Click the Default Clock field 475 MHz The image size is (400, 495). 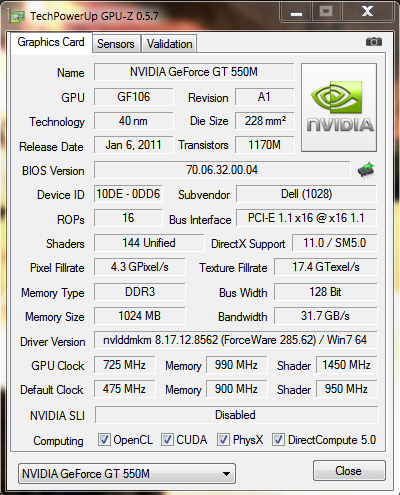(125, 389)
